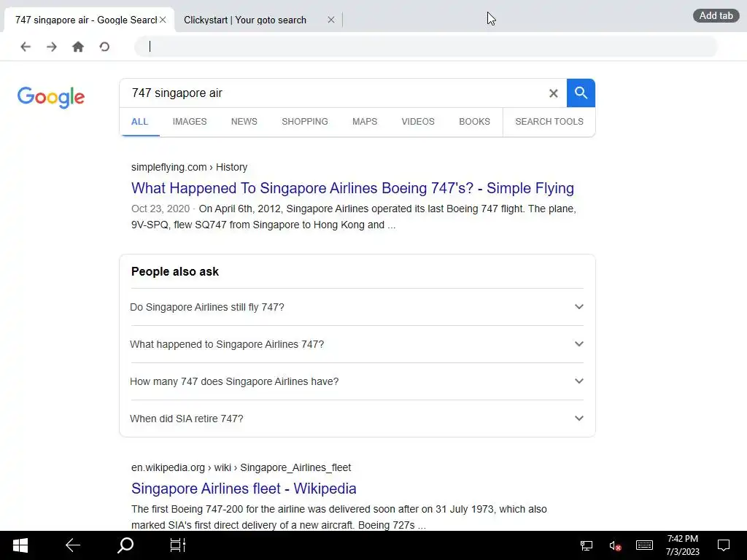747x560 pixels.
Task: Open the on-screen keyboard tray icon
Action: 644,545
